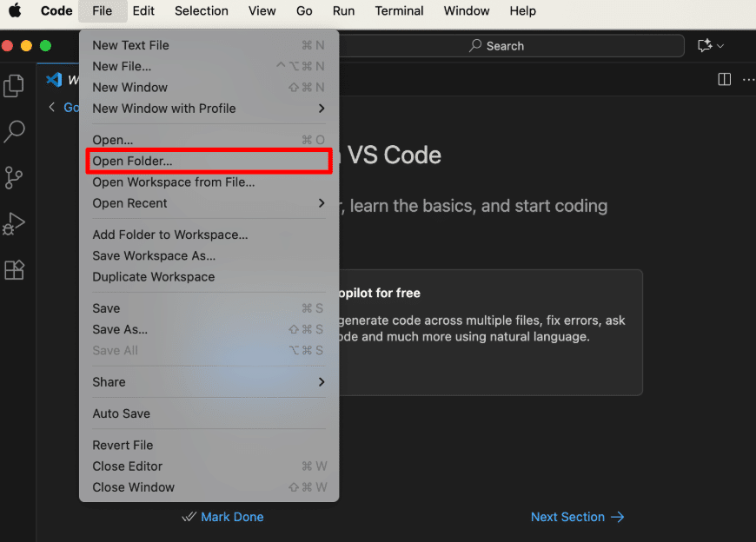Open the View menu
Screen dimensions: 756x542
262,10
